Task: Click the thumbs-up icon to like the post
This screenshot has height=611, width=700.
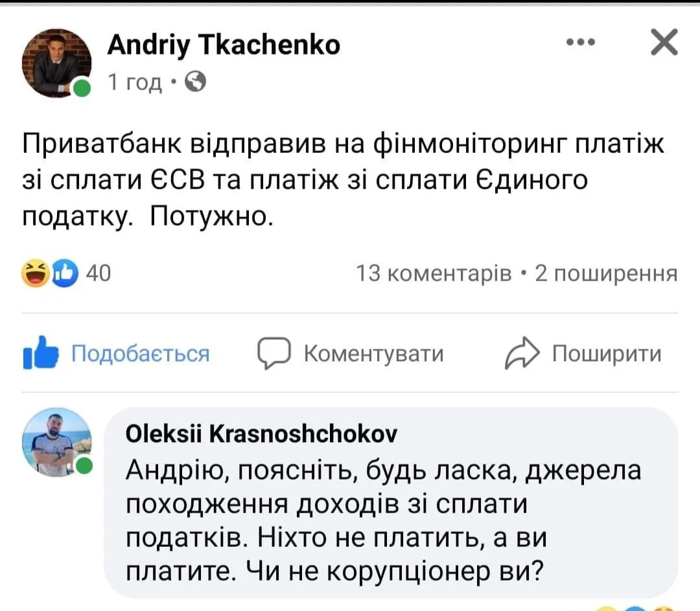Action: [x=40, y=353]
